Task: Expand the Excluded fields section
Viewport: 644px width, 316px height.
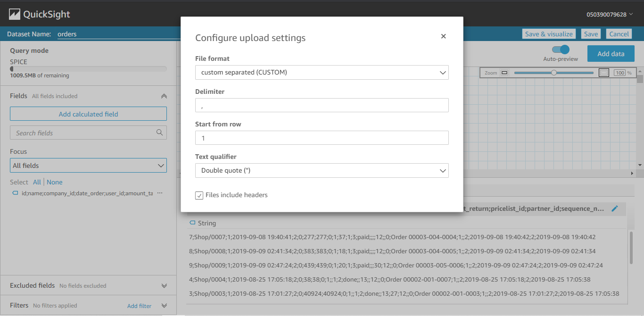Action: (164, 285)
